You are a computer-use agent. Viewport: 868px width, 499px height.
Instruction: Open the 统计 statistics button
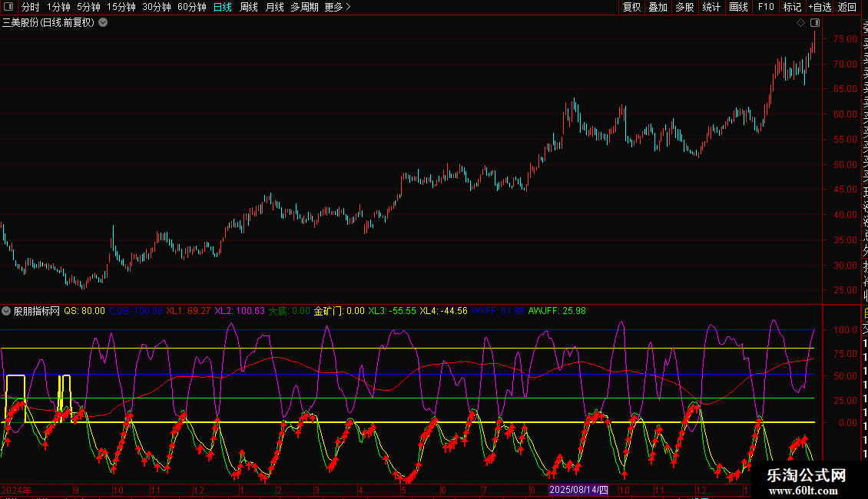pyautogui.click(x=711, y=7)
